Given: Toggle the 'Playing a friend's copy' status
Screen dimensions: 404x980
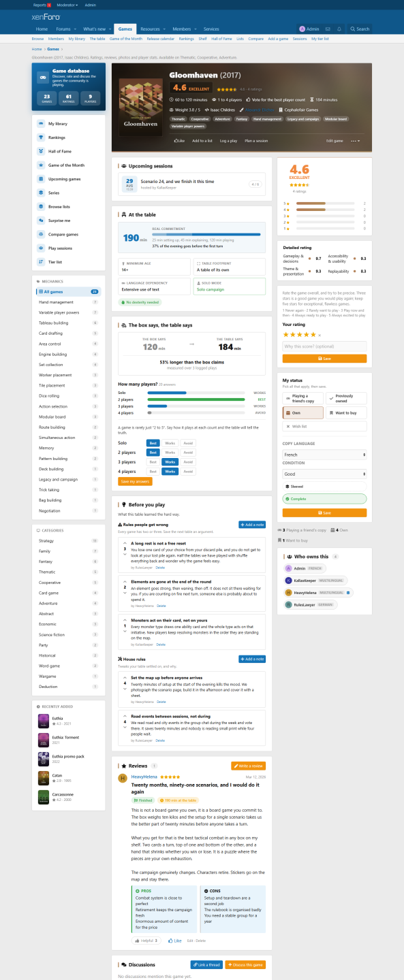Looking at the screenshot, I should coord(302,398).
